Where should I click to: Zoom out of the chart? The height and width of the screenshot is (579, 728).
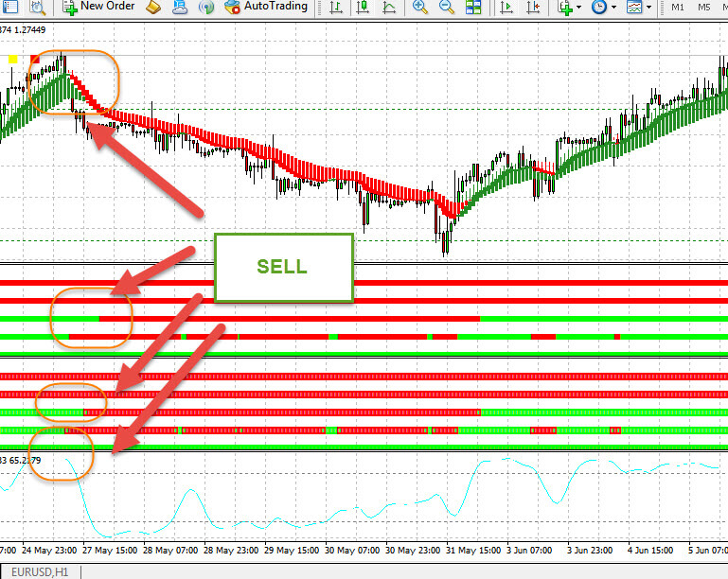click(446, 8)
